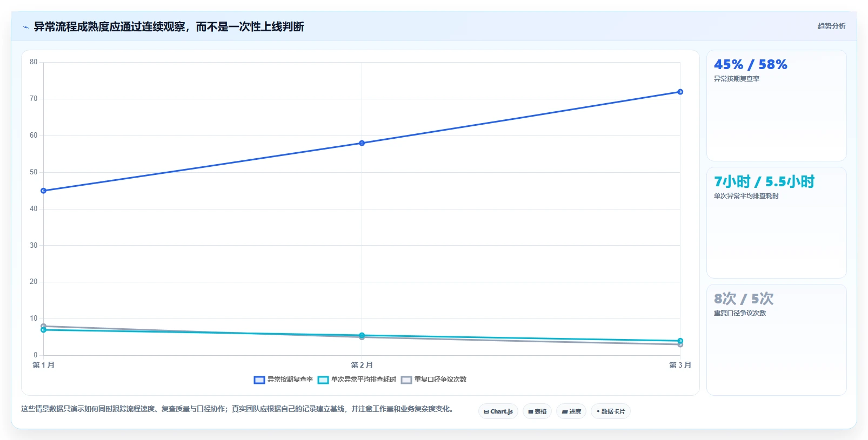
Task: Select the Chart.js tag chip
Action: click(498, 411)
